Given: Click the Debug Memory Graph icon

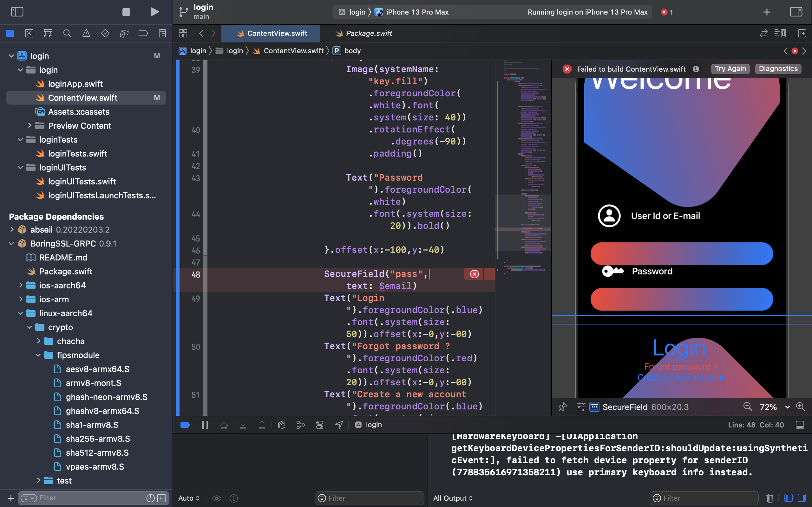Looking at the screenshot, I should pyautogui.click(x=301, y=425).
